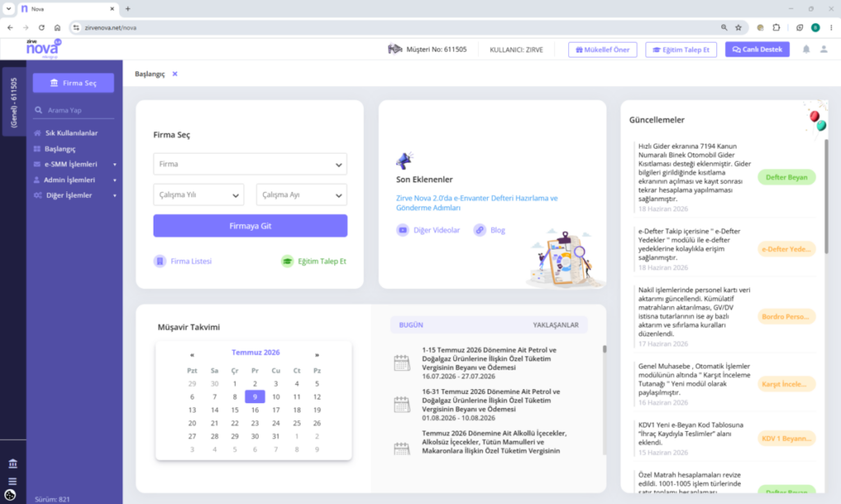Viewport: 841px width, 504px height.
Task: Open the e-Envanter Defteri Hazırlama link
Action: [x=477, y=203]
